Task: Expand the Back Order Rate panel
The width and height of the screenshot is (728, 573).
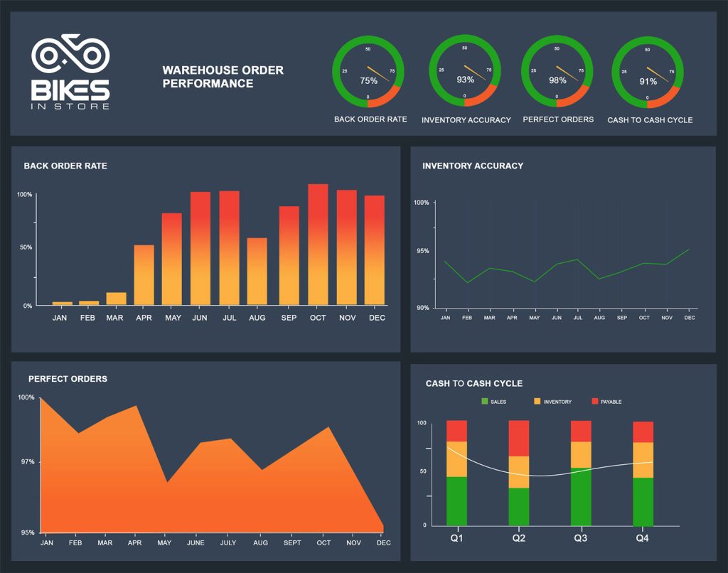Action: tap(65, 166)
